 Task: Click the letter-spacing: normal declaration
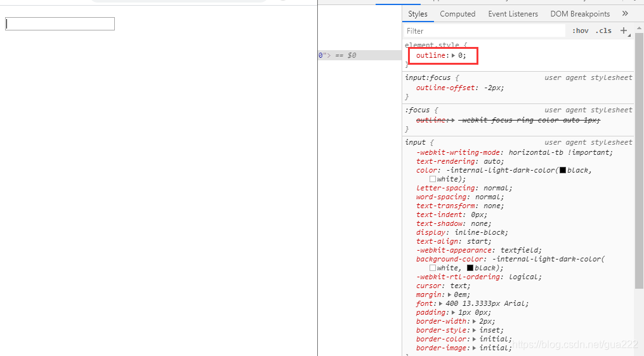pos(464,188)
